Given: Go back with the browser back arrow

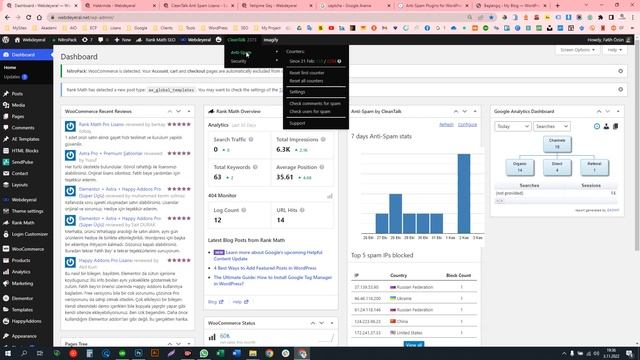Looking at the screenshot, I should (7, 17).
